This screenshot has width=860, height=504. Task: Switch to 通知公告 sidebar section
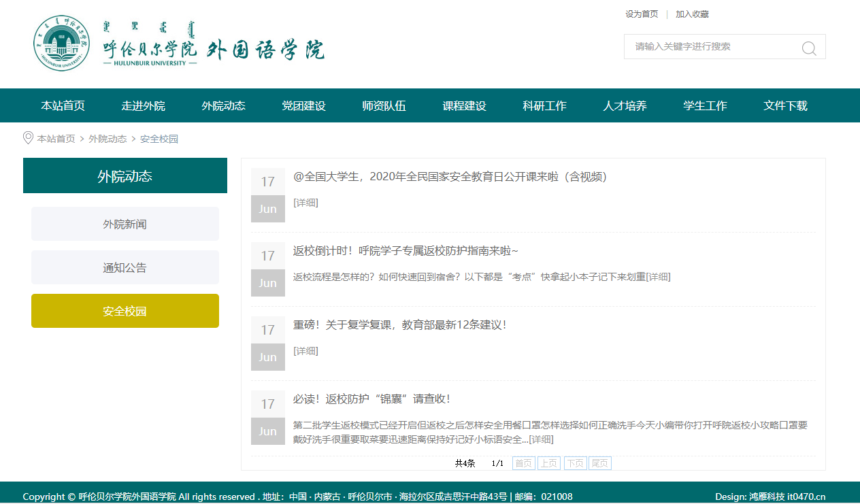click(125, 267)
